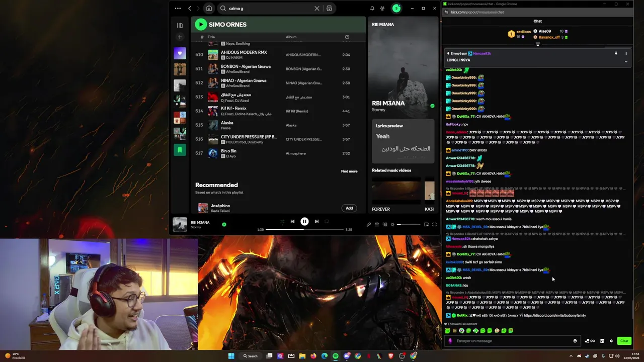Open emote picker in Kick chat
644x362 pixels.
tap(575, 341)
